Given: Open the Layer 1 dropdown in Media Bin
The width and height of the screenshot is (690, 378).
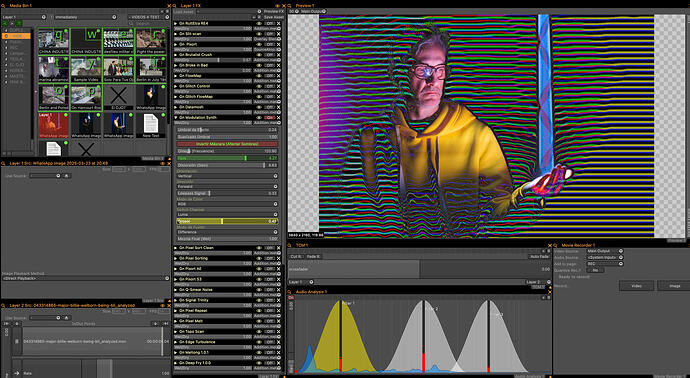Looking at the screenshot, I should 24,17.
